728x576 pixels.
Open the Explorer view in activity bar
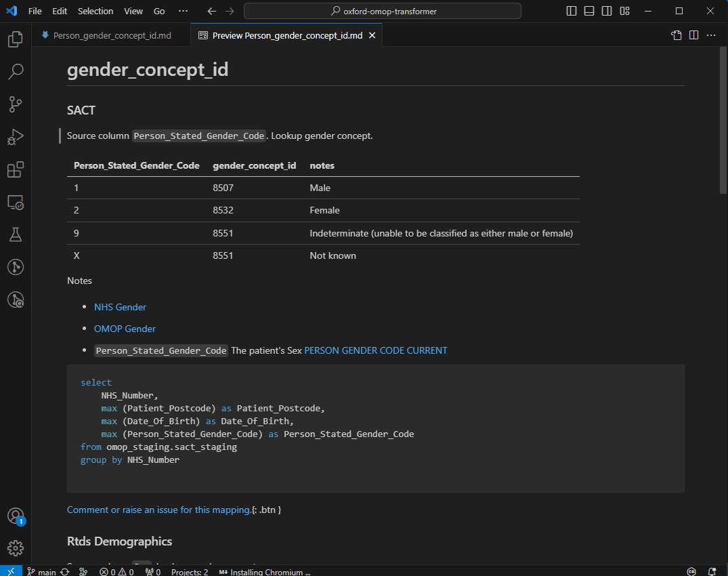click(x=16, y=40)
